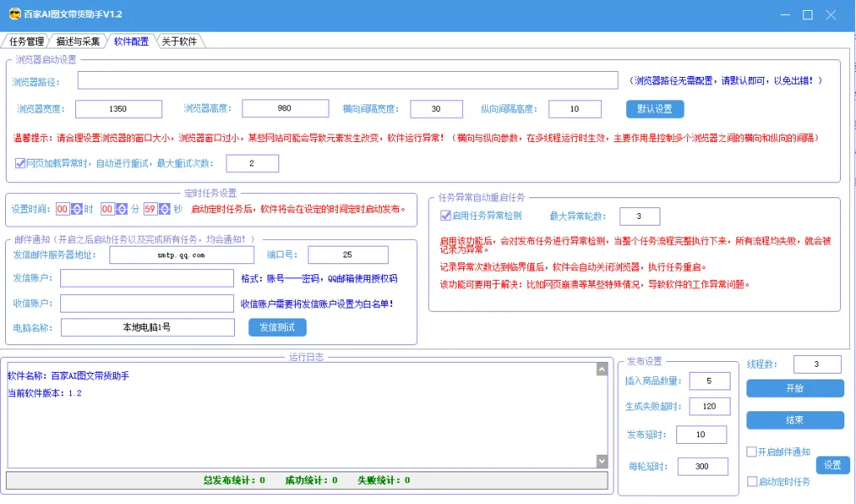
Task: Click the 结束 button
Action: [x=795, y=420]
